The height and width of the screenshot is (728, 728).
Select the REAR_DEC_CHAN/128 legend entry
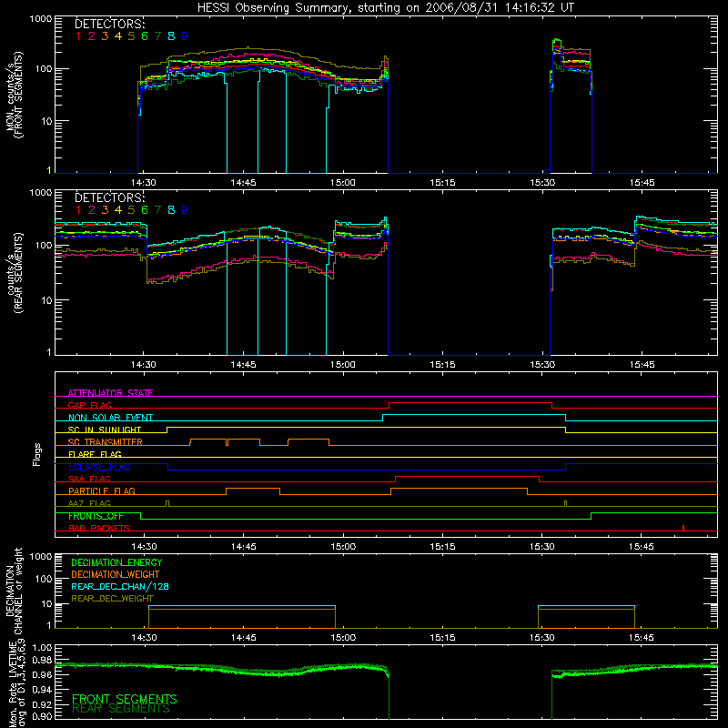[x=120, y=586]
